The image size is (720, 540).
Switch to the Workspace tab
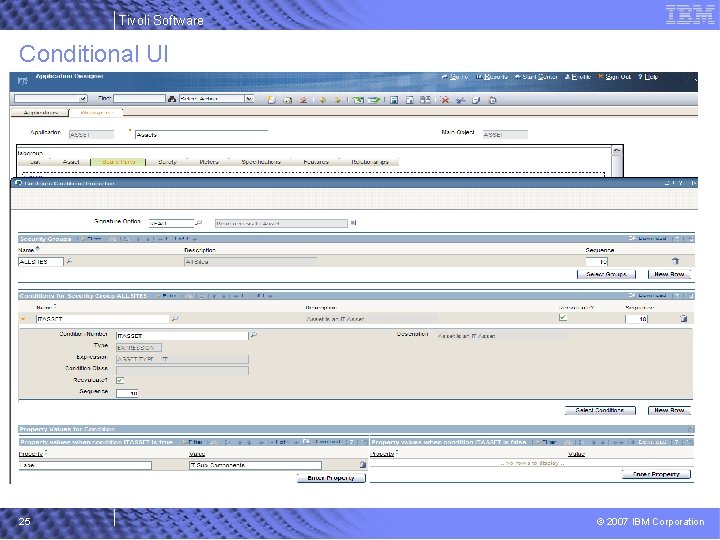click(96, 112)
